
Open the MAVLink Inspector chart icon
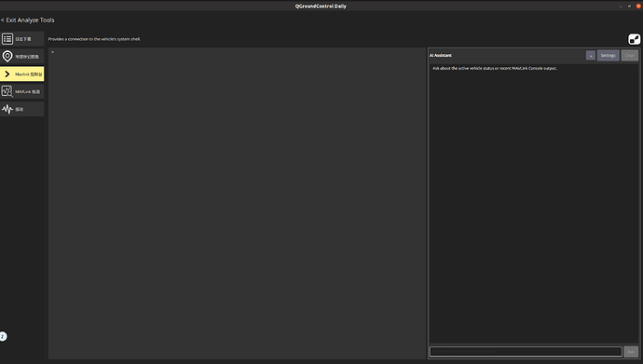7,91
